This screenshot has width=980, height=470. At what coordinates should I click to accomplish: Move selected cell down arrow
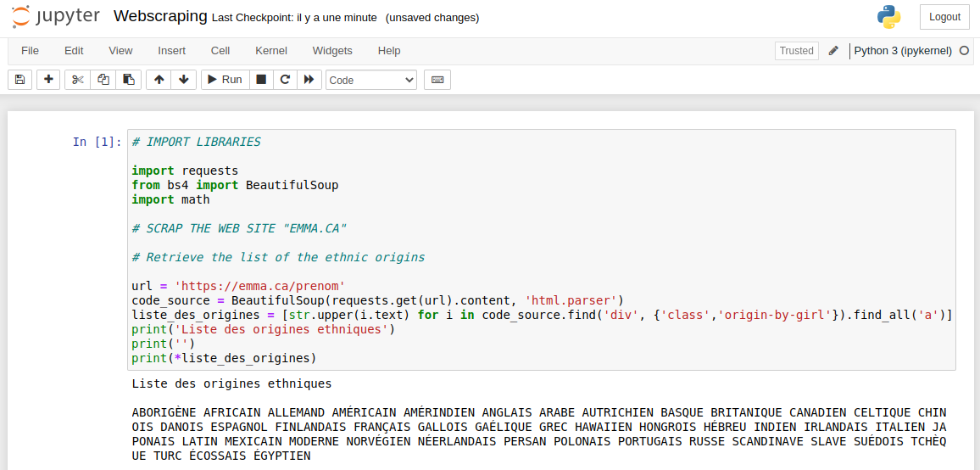184,80
